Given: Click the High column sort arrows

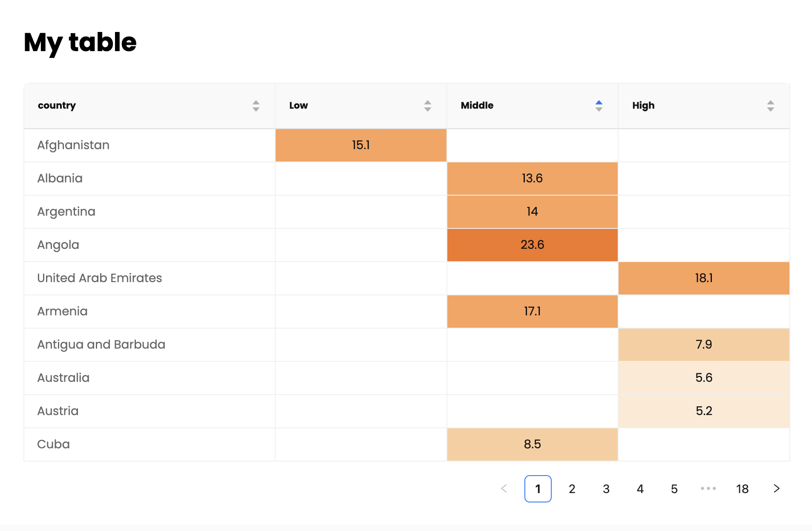Looking at the screenshot, I should [770, 106].
